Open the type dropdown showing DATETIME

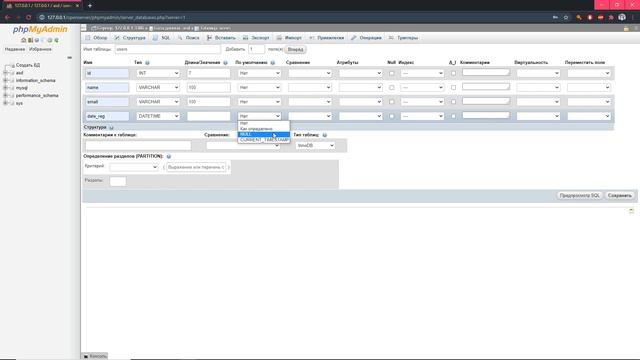click(x=158, y=116)
